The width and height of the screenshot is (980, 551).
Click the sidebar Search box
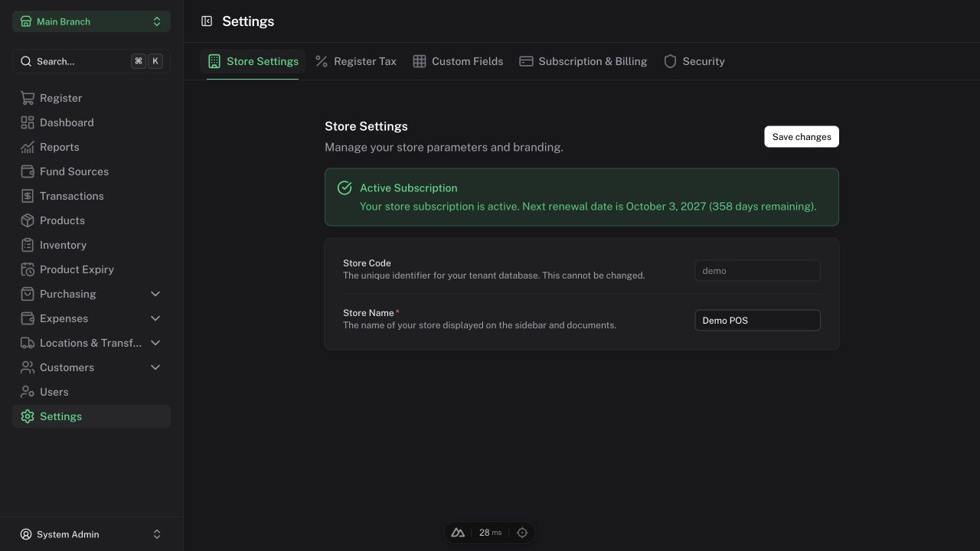point(91,61)
